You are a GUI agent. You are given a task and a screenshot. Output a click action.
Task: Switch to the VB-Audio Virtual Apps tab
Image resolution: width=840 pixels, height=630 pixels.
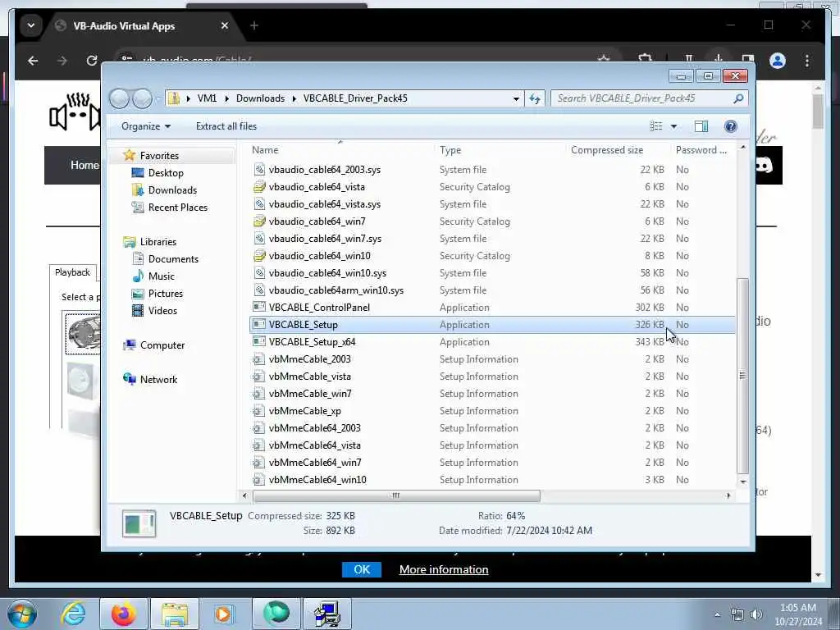(125, 26)
